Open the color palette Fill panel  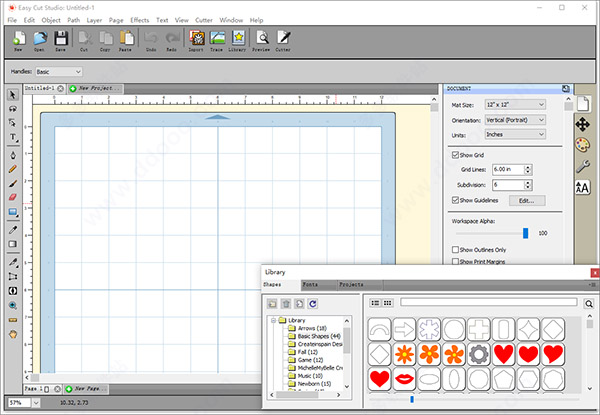(582, 145)
